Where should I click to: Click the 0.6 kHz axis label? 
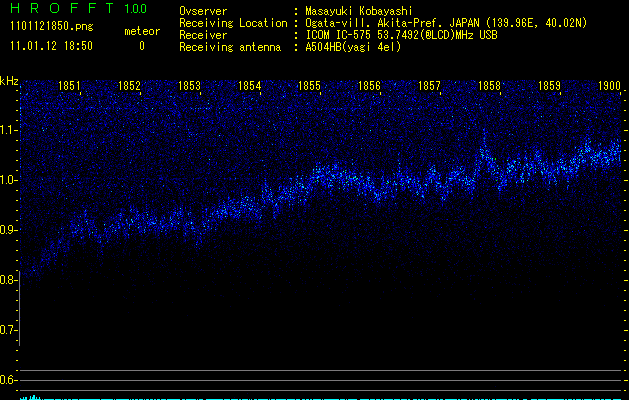8,380
